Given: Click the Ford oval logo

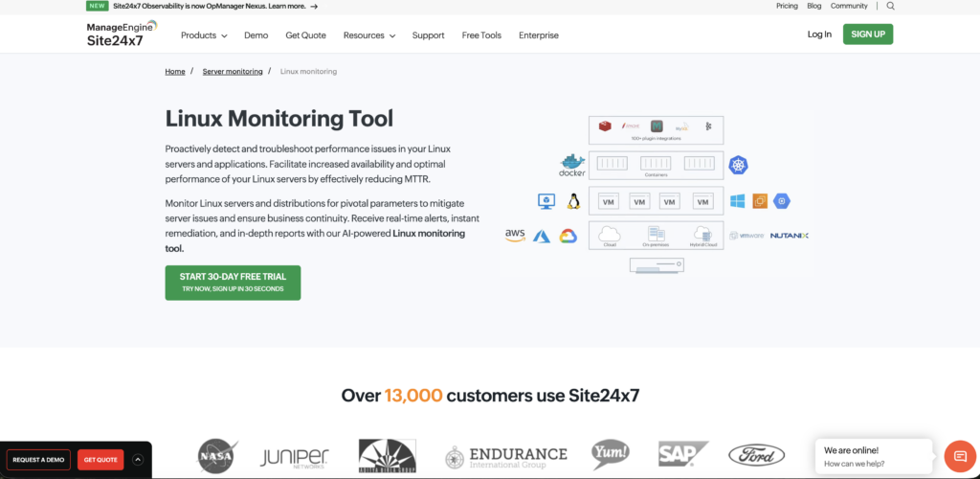Looking at the screenshot, I should [x=757, y=455].
